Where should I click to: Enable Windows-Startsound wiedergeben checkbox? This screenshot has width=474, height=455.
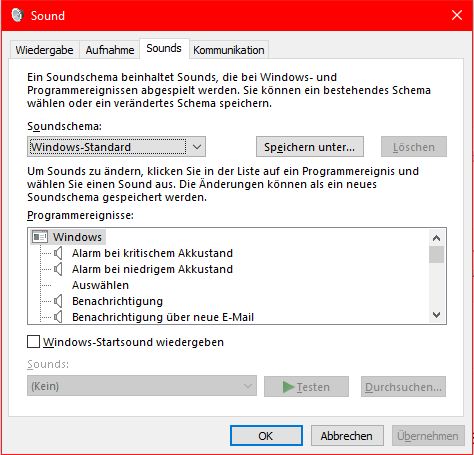[x=33, y=342]
